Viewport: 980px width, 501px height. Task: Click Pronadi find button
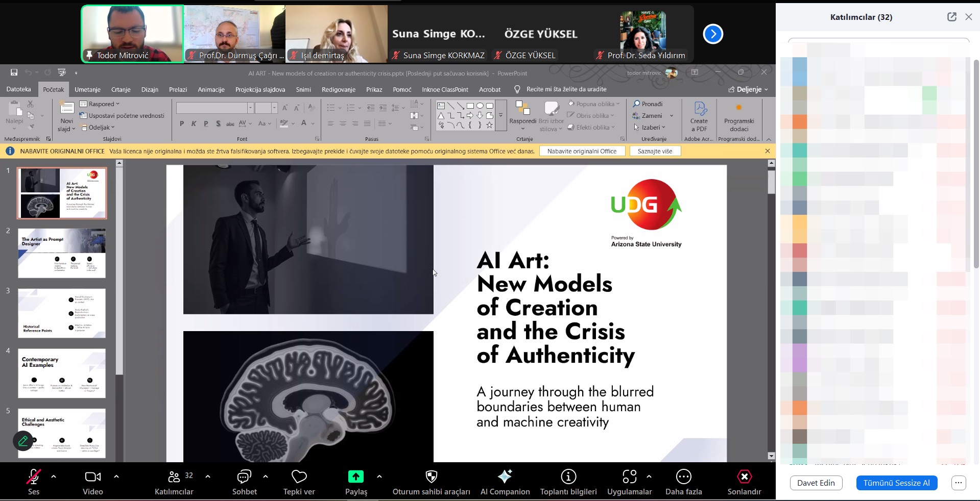click(x=648, y=104)
